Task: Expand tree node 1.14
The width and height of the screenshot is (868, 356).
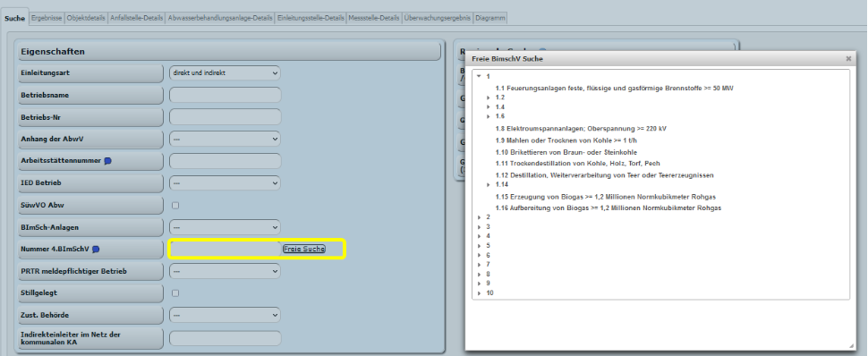Action: click(x=489, y=185)
